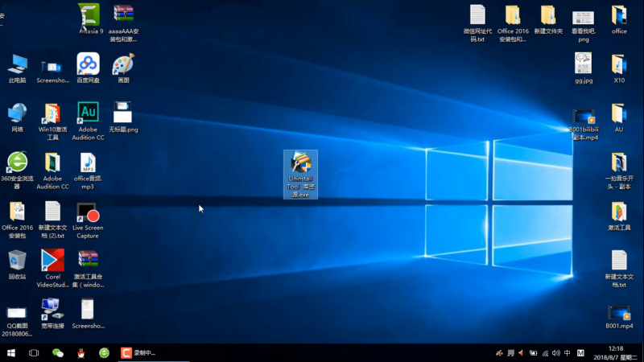Open the Windows Start menu
Viewport: 644px width, 362px height.
point(11,353)
